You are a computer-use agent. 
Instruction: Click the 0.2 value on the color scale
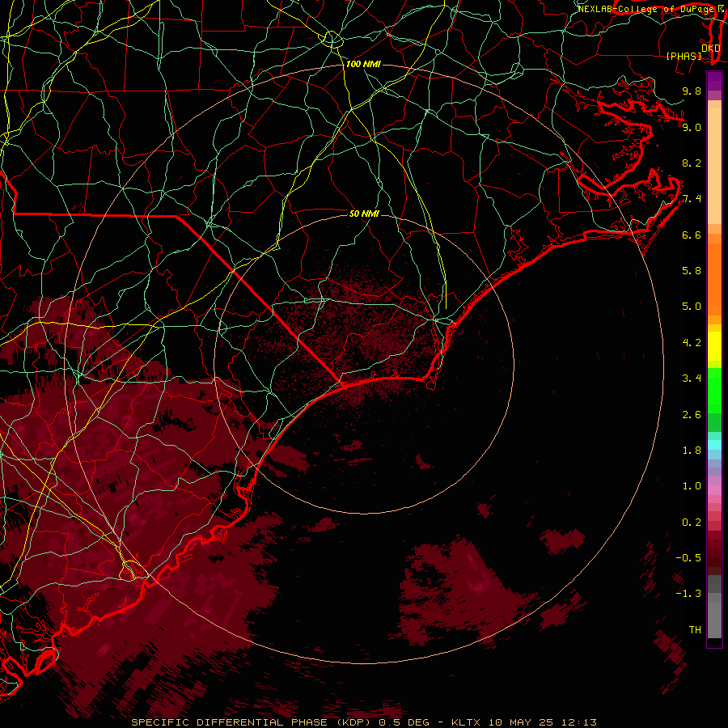coord(692,523)
